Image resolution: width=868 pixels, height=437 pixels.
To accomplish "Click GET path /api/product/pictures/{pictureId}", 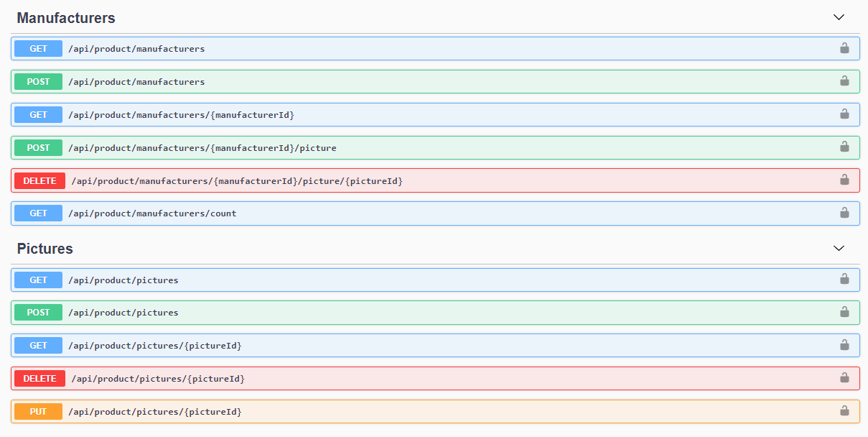I will 155,346.
